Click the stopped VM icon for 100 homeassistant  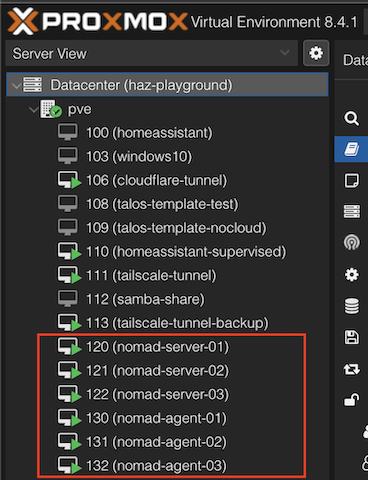pos(68,132)
